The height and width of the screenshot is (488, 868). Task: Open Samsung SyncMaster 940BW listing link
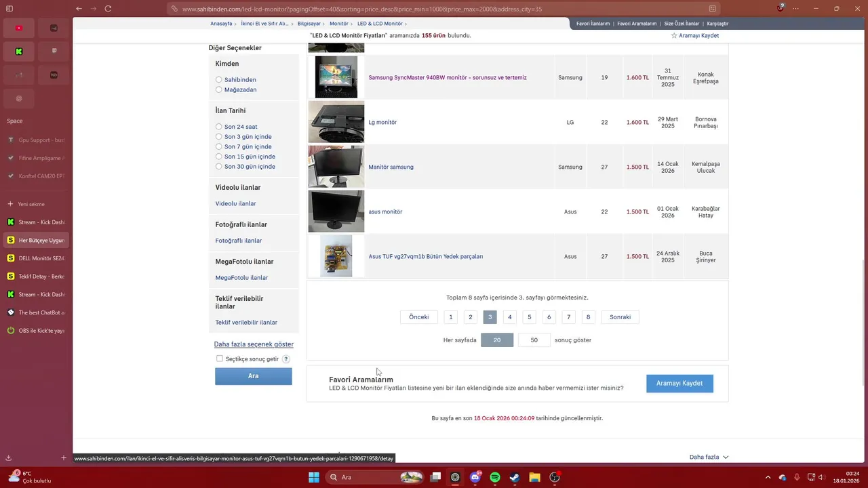tap(448, 78)
